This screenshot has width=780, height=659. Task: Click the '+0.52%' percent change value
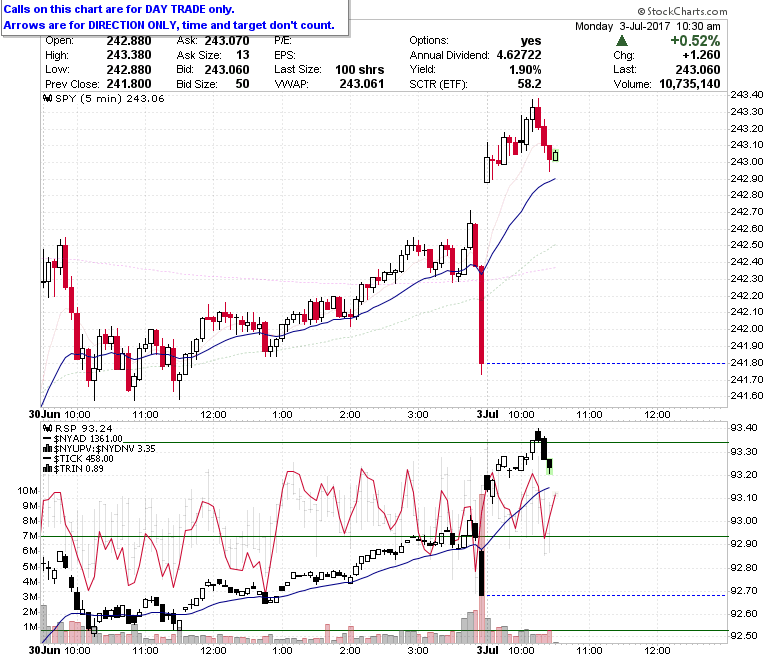[695, 41]
